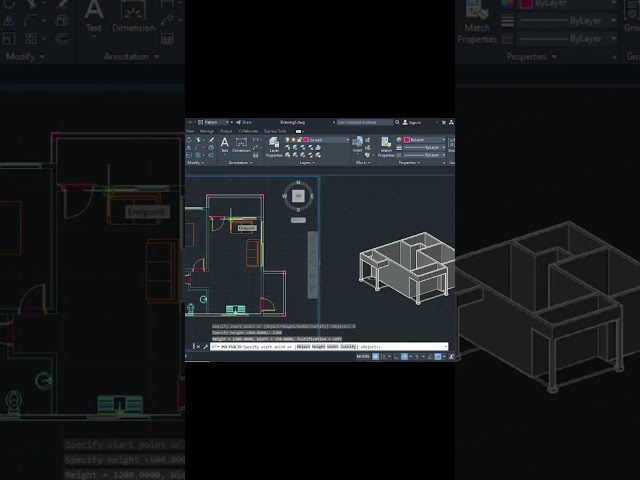Click the Leader tool icon
Viewport: 640px width, 480px height.
point(255,148)
